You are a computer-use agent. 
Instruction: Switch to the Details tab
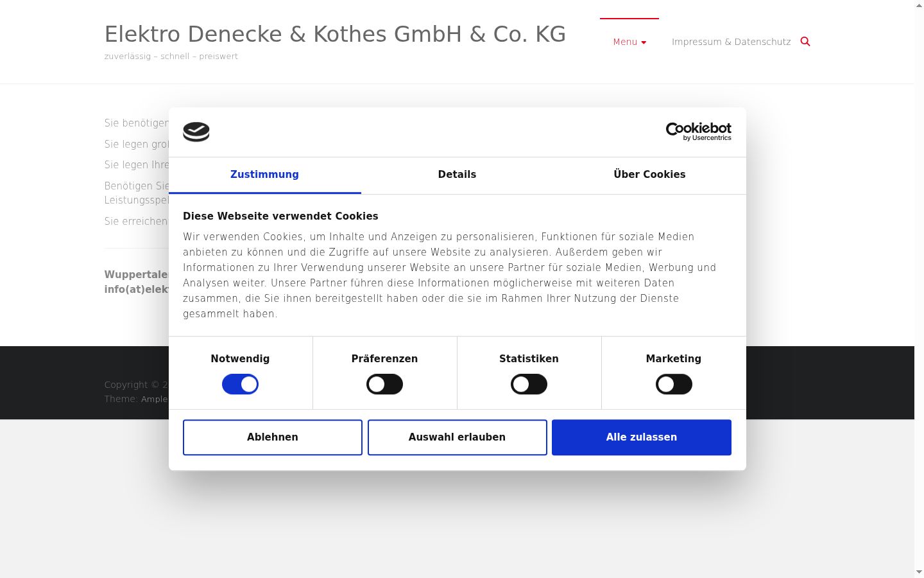pyautogui.click(x=457, y=175)
